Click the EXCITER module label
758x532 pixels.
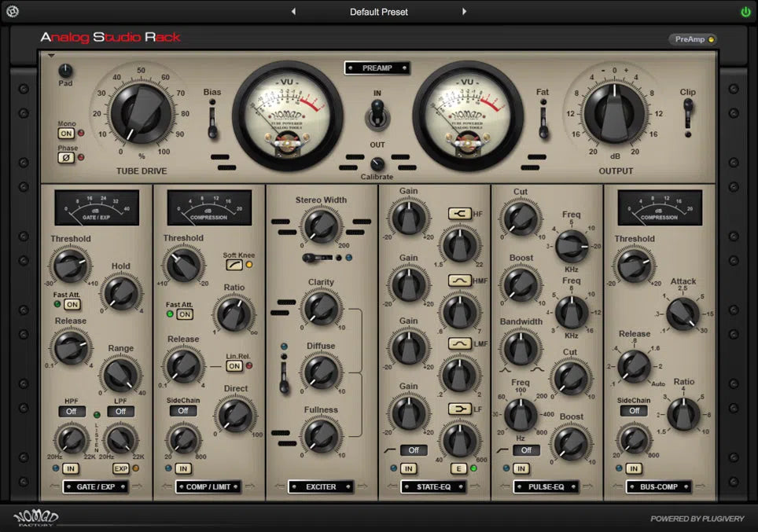point(322,486)
